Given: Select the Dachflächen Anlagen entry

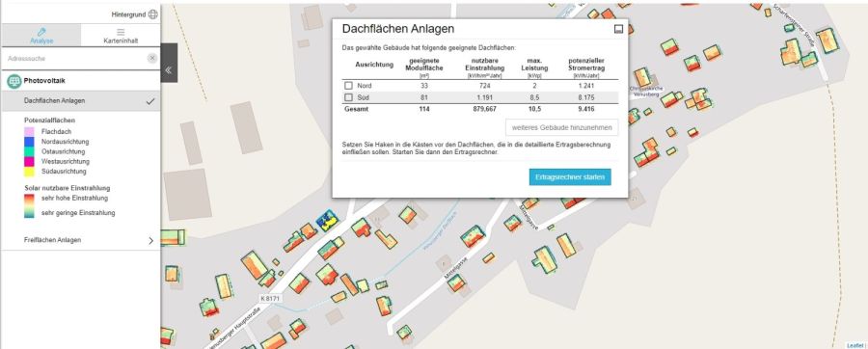Looking at the screenshot, I should [81, 101].
